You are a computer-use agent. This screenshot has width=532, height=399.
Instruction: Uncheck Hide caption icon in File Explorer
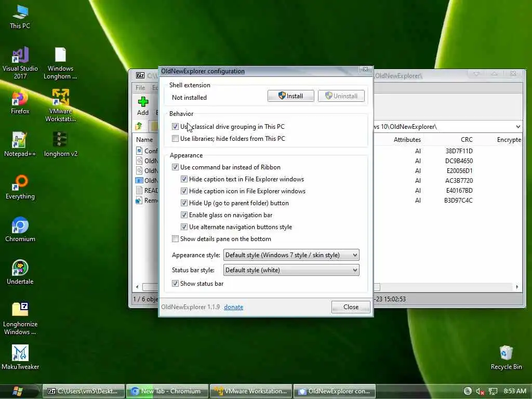pyautogui.click(x=184, y=191)
